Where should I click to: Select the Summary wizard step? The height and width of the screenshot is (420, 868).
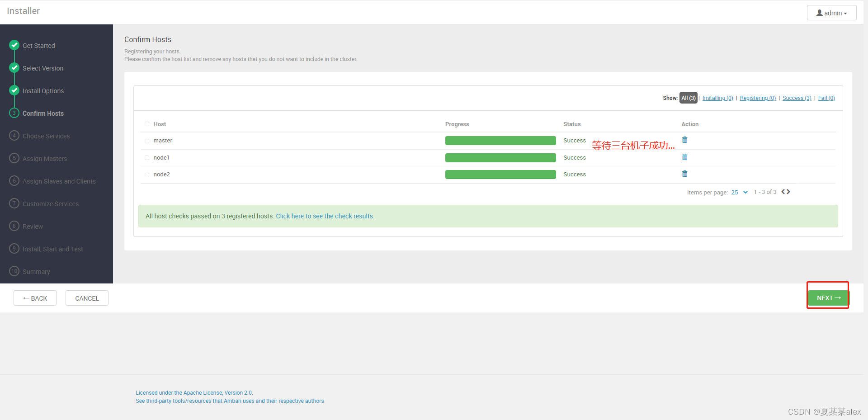pos(36,272)
